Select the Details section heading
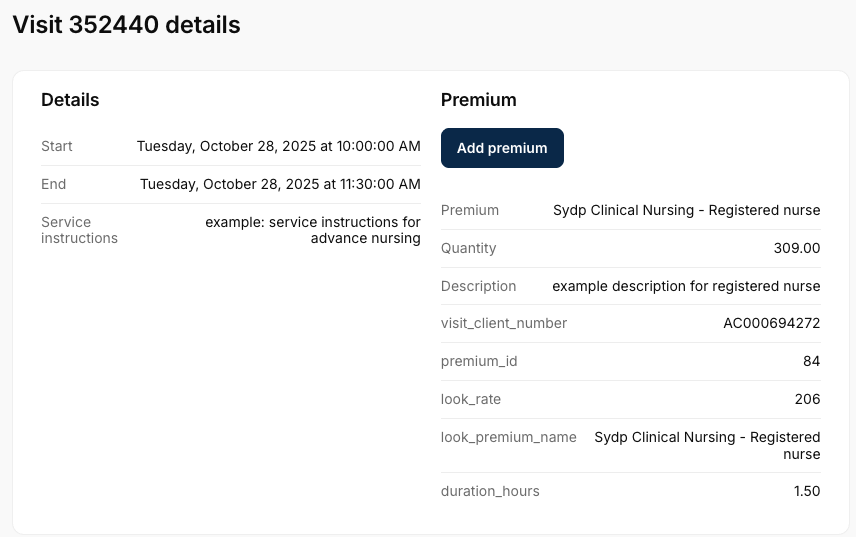 (70, 100)
